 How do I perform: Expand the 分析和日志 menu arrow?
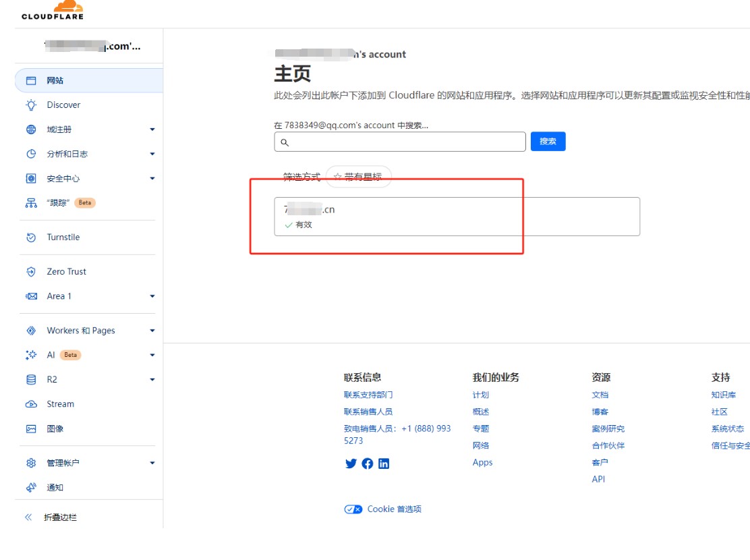[x=152, y=154]
